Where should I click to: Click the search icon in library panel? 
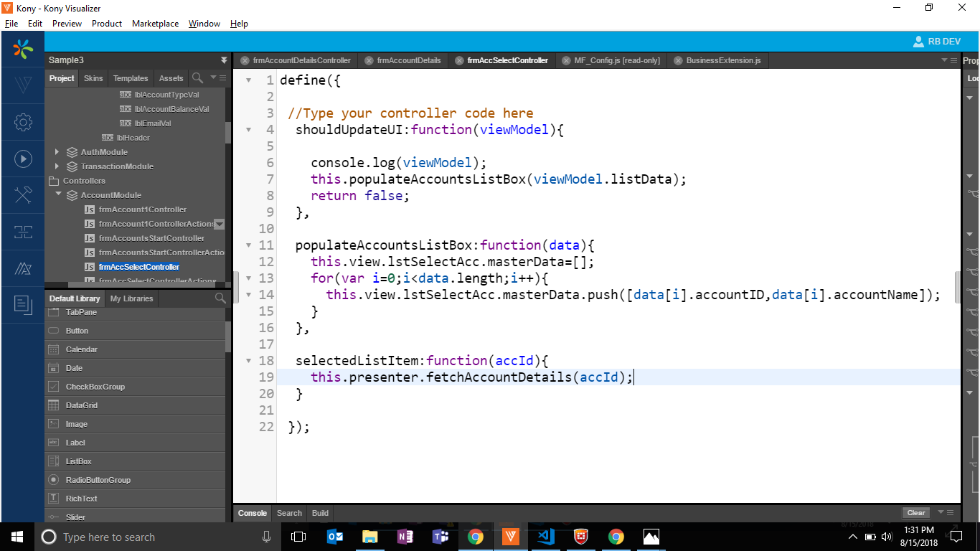(x=220, y=298)
